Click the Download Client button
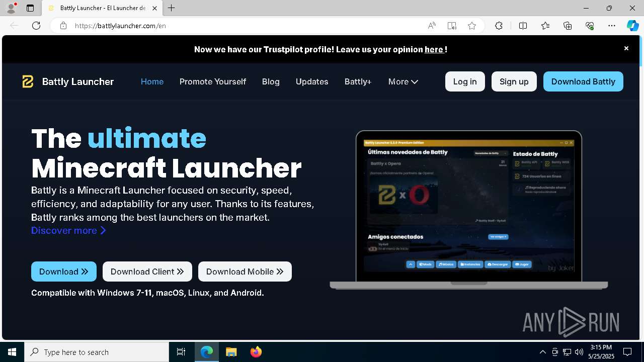The height and width of the screenshot is (362, 644). pos(147,271)
